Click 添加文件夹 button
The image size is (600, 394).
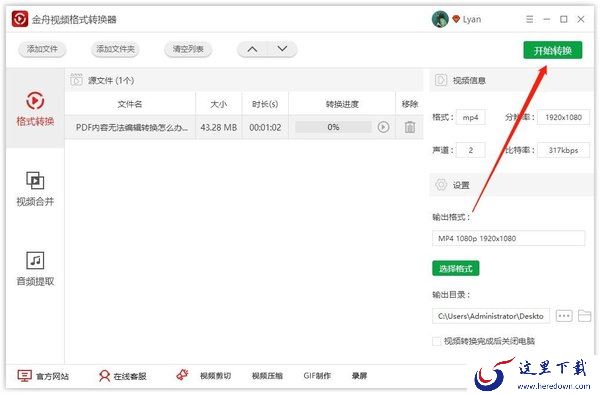click(x=115, y=49)
